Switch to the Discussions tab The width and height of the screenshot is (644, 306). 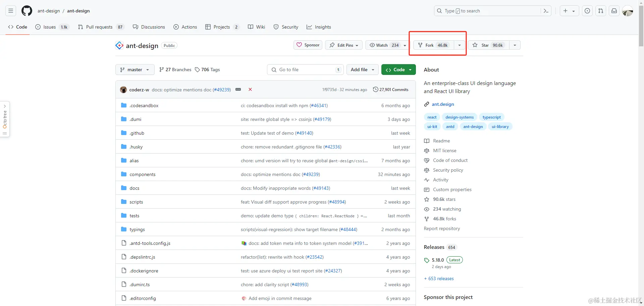click(x=149, y=27)
